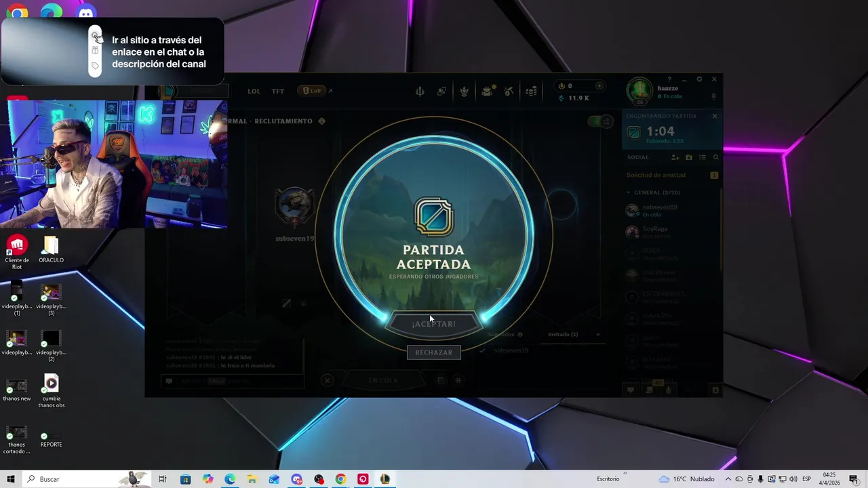
Task: Click subseven19 party member portrait
Action: 294,206
